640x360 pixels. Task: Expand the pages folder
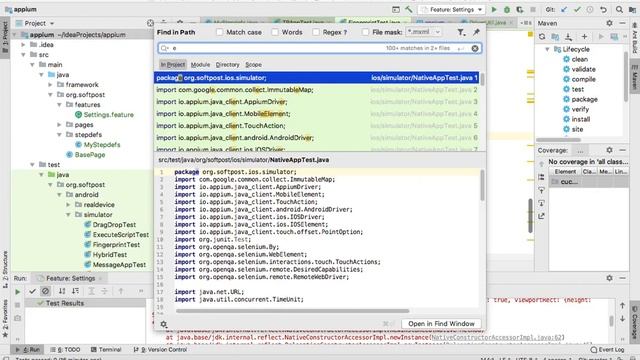pos(59,124)
